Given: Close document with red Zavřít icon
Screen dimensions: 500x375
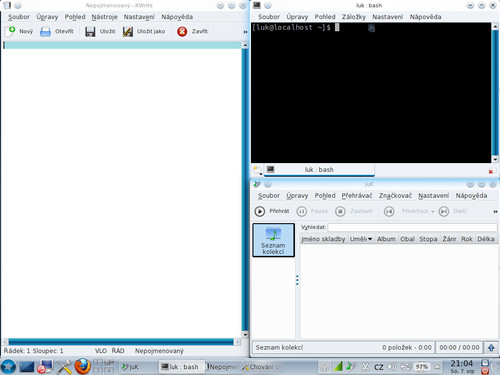Looking at the screenshot, I should coord(182,31).
